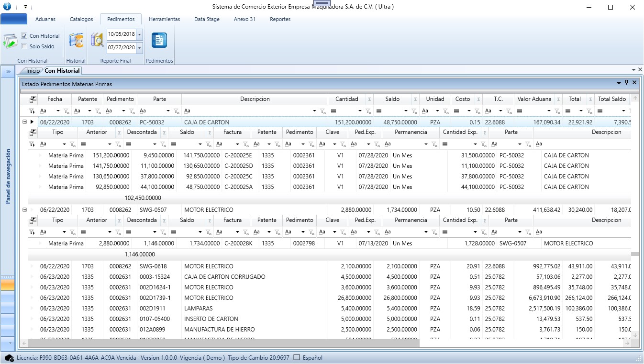Toggle the Español checkbox in status bar
The image size is (644, 364).
tap(297, 358)
